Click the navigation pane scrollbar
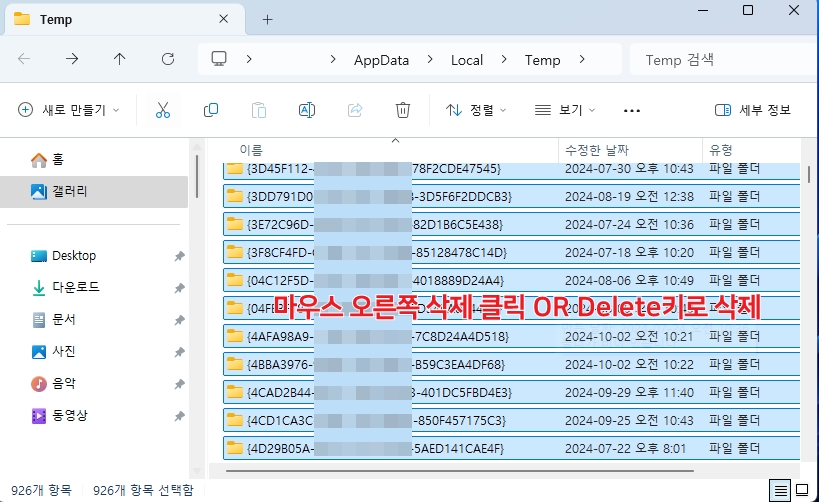The height and width of the screenshot is (502, 819). tap(197, 177)
